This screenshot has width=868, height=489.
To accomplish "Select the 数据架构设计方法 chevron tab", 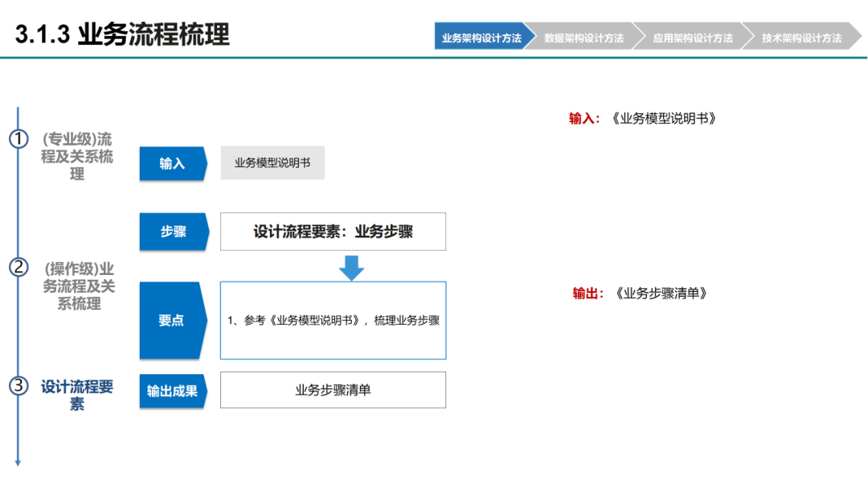I will point(584,37).
